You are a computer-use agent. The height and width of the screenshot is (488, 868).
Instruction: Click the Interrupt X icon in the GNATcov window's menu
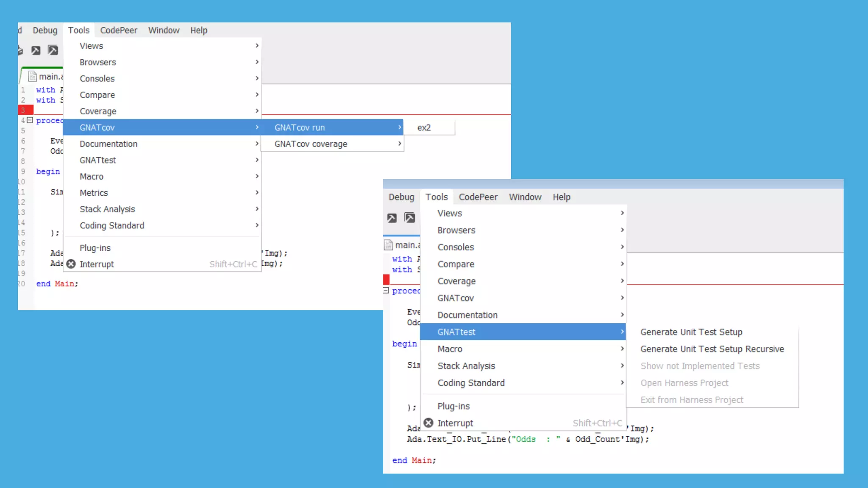pyautogui.click(x=71, y=264)
